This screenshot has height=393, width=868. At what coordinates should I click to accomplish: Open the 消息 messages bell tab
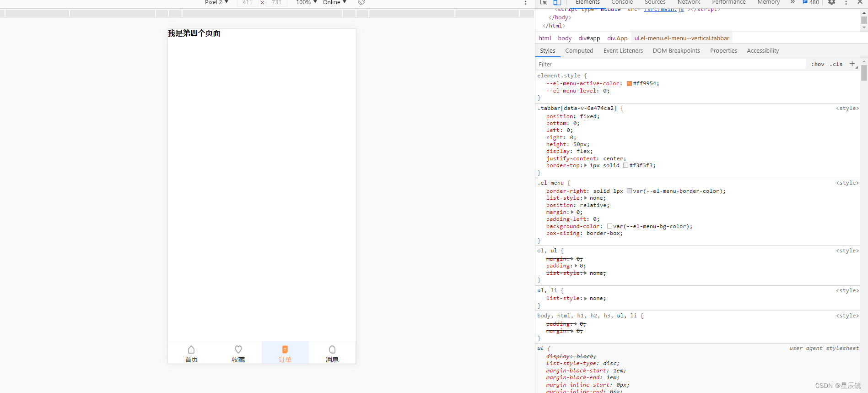332,353
